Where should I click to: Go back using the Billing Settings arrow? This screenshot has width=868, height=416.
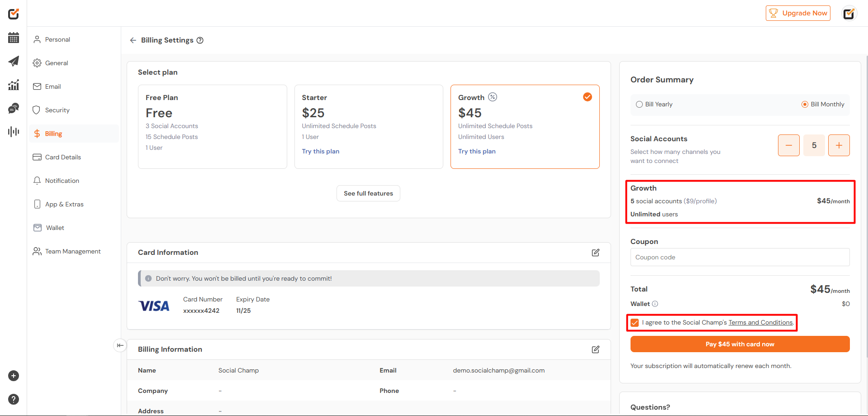(133, 40)
